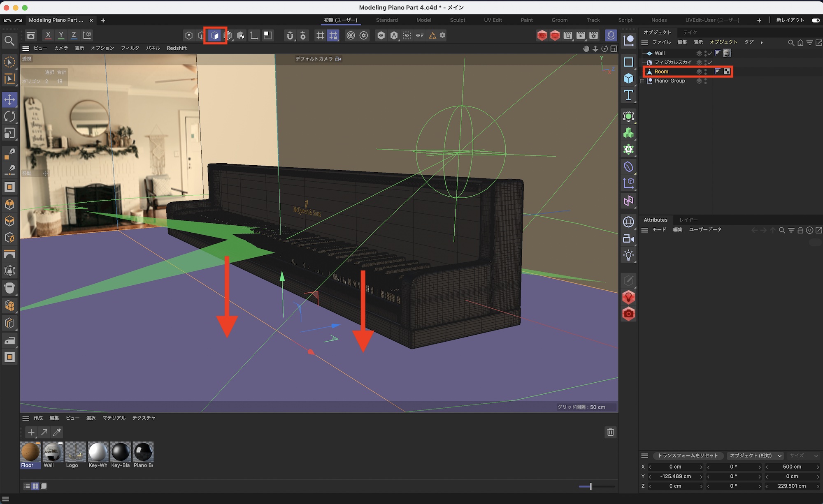Click the Cube primitive icon
This screenshot has width=823, height=504.
pos(628,78)
